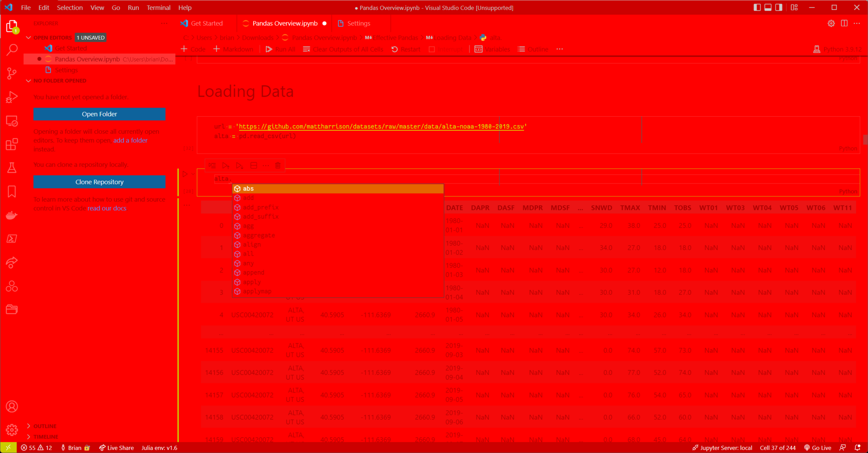Screen dimensions: 868x453
Task: Open Customize Layout from title bar
Action: click(x=794, y=7)
